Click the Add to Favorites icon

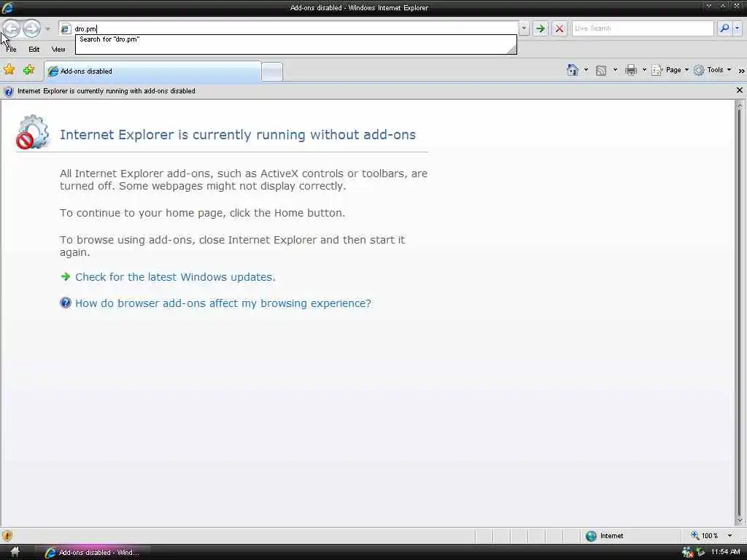coord(28,70)
